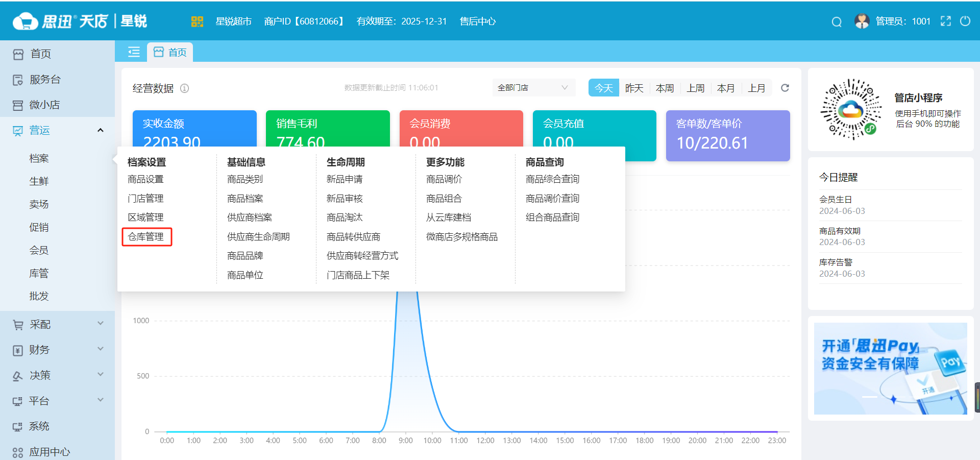Switch data view to 本月
The width and height of the screenshot is (980, 460).
coord(726,87)
